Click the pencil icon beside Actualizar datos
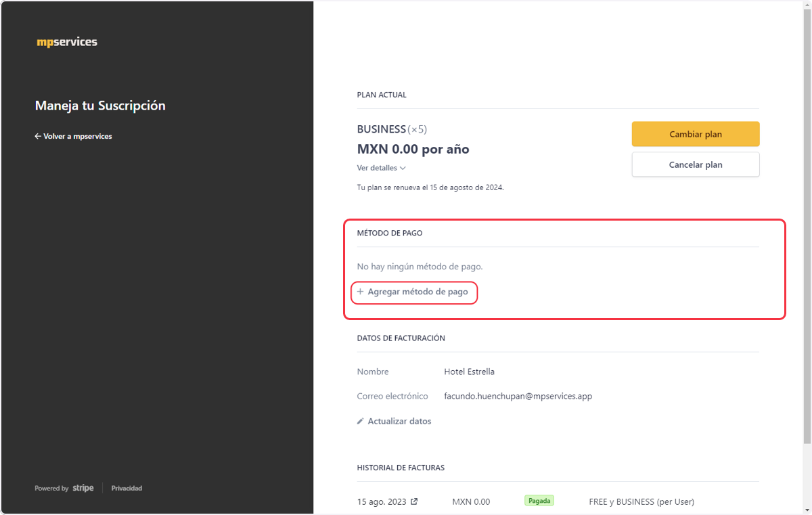812x515 pixels. 361,421
